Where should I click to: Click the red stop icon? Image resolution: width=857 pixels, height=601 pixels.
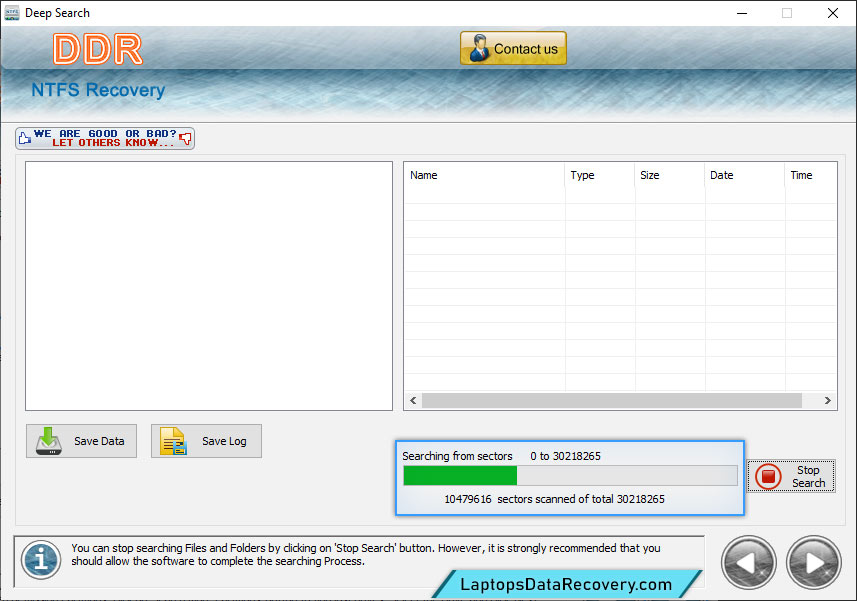(768, 476)
